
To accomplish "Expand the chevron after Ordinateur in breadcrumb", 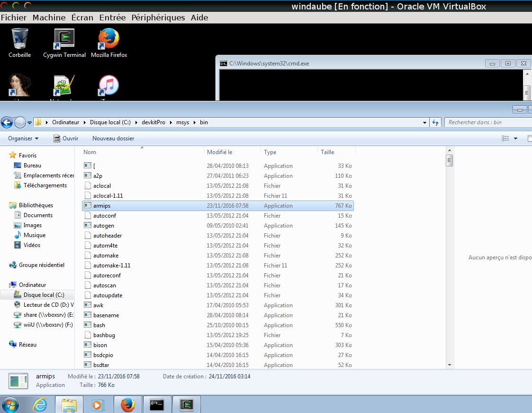I will pyautogui.click(x=85, y=122).
